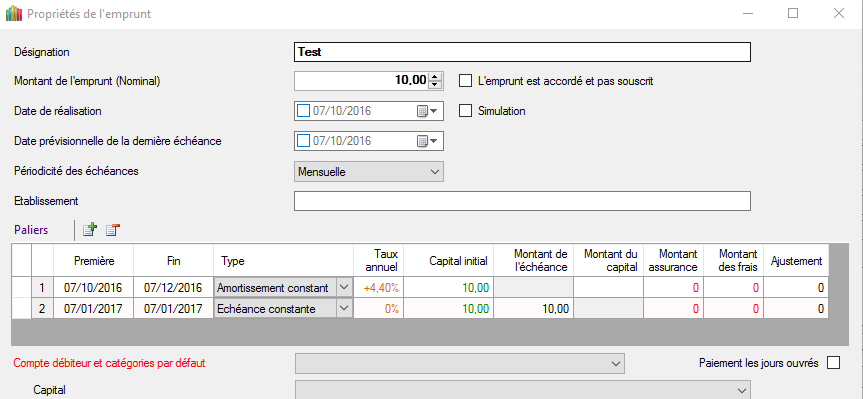Click the Type column header
863x399 pixels.
click(283, 261)
